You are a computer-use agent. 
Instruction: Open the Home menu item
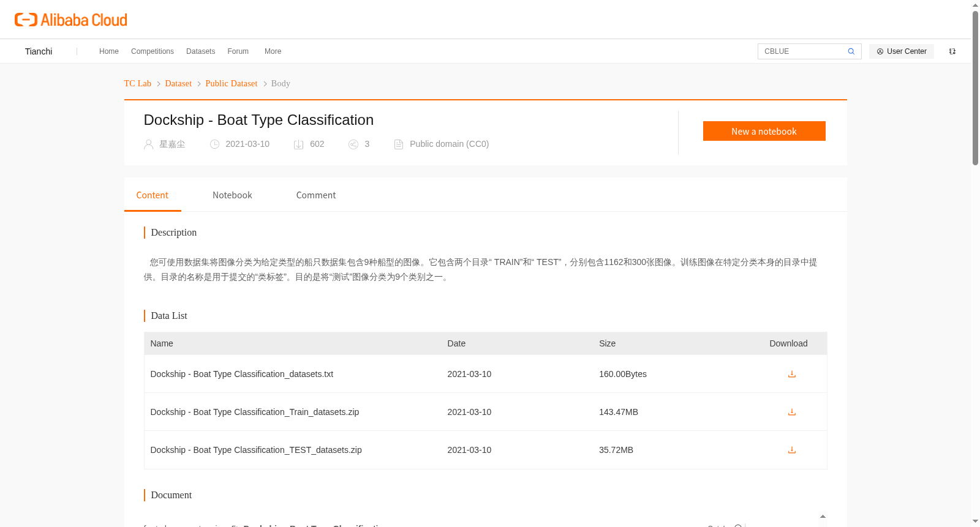pos(109,51)
